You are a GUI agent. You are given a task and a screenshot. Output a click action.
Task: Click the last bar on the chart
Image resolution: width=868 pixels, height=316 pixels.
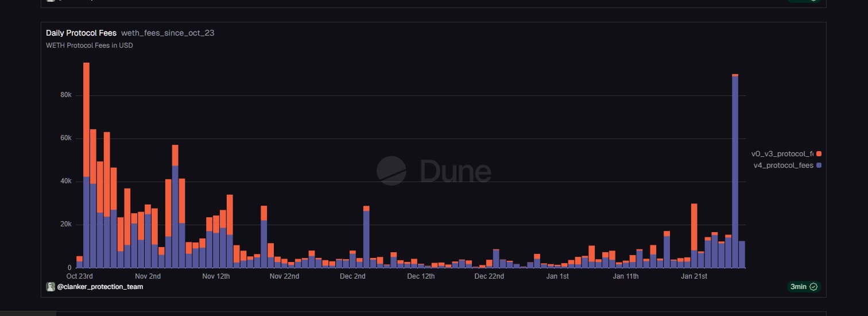pyautogui.click(x=742, y=255)
